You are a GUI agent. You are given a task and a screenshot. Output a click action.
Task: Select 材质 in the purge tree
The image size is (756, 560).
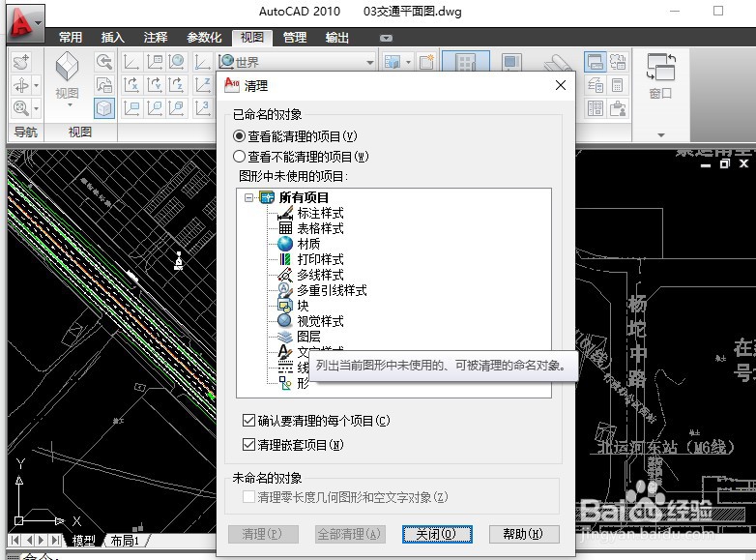(308, 244)
